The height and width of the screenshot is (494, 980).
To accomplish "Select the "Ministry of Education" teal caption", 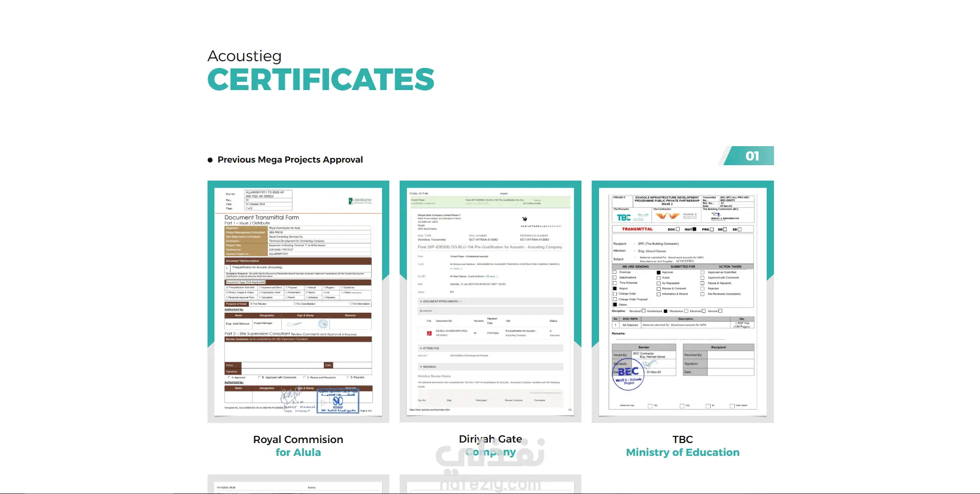I will click(683, 452).
